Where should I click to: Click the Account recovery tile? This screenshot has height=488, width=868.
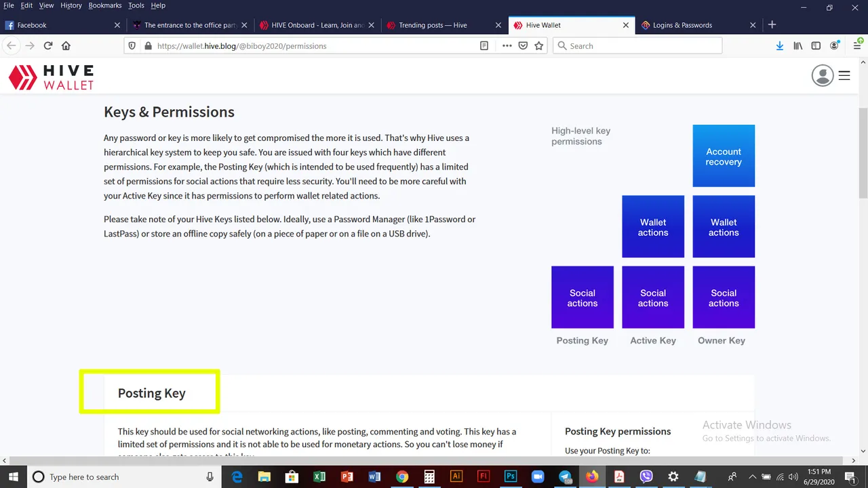[724, 156]
